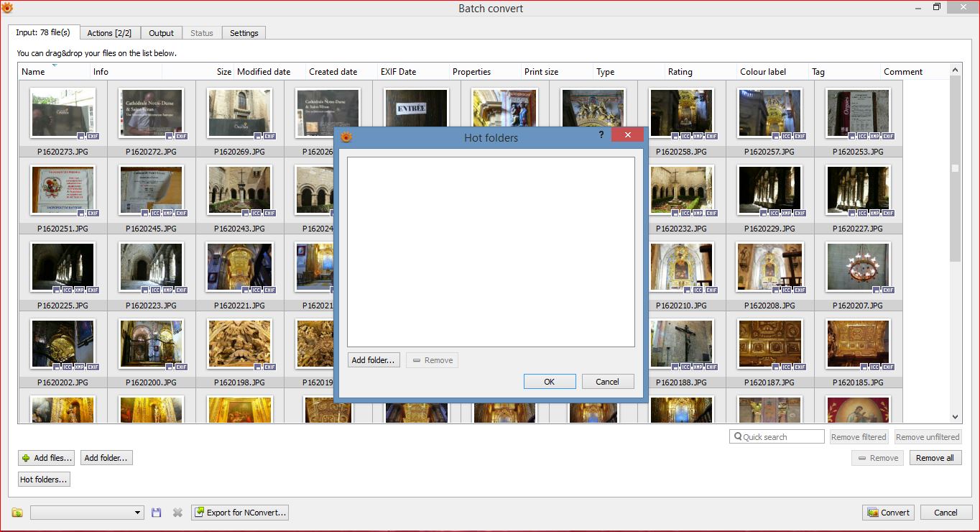This screenshot has height=532, width=980.
Task: Close the Hot folders dialog
Action: click(628, 135)
